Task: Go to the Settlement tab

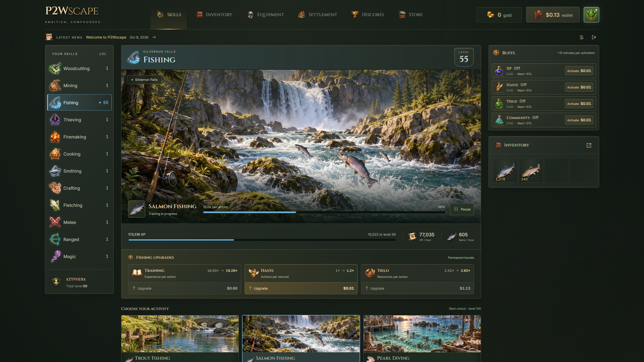Action: point(318,15)
